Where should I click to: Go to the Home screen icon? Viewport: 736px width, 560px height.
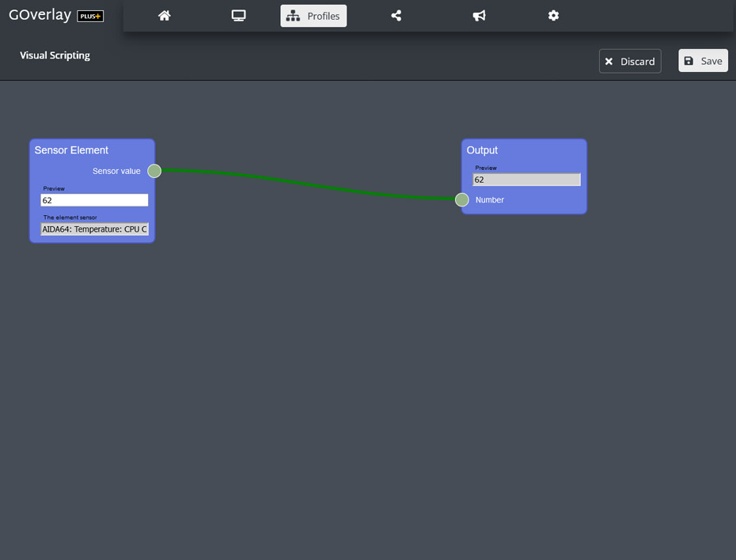165,16
